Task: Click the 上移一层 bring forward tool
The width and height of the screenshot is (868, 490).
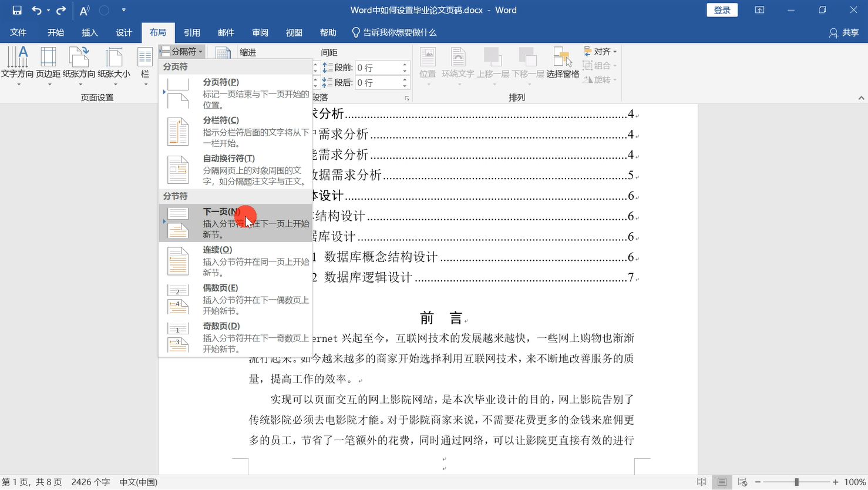Action: point(493,66)
